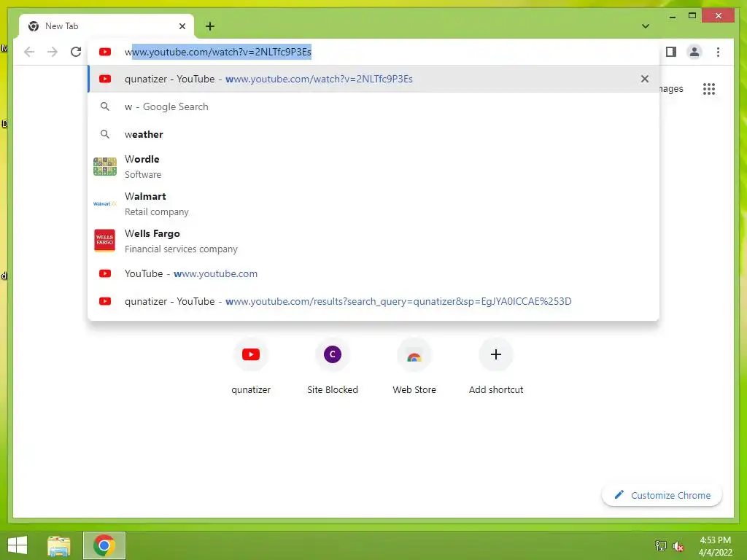Image resolution: width=747 pixels, height=560 pixels.
Task: Minimize the Chrome window
Action: pos(672,16)
